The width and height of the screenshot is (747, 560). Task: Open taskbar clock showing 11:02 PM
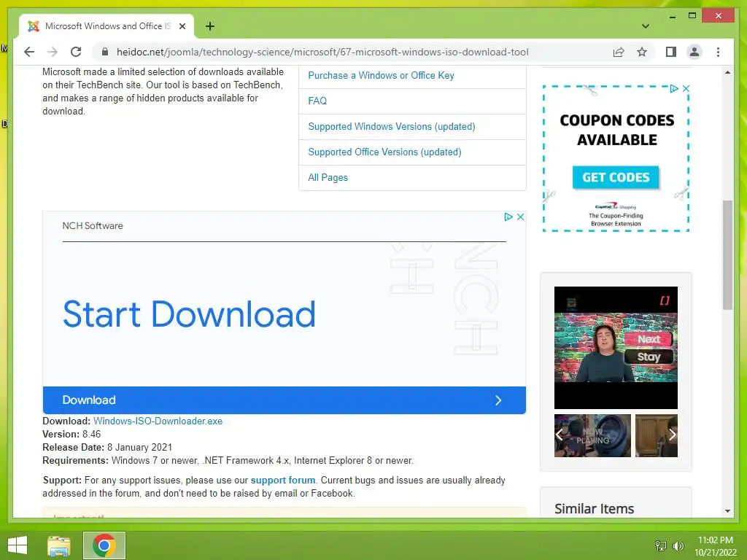point(715,546)
